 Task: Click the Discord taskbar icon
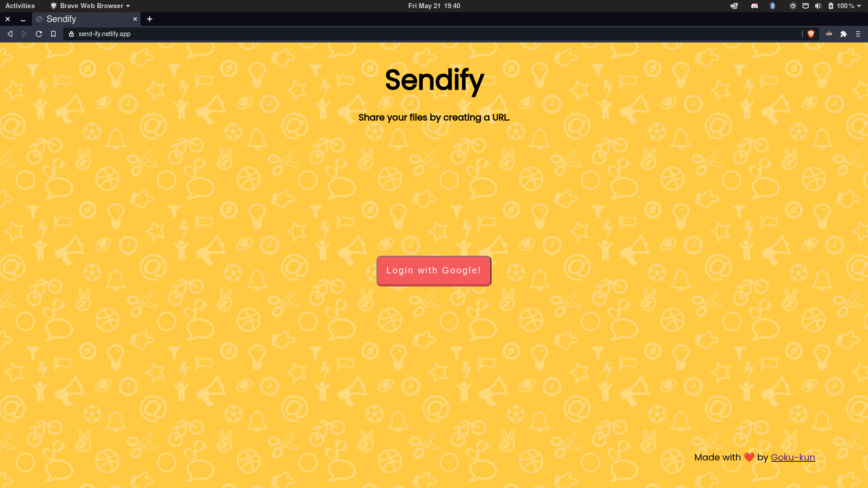point(754,5)
